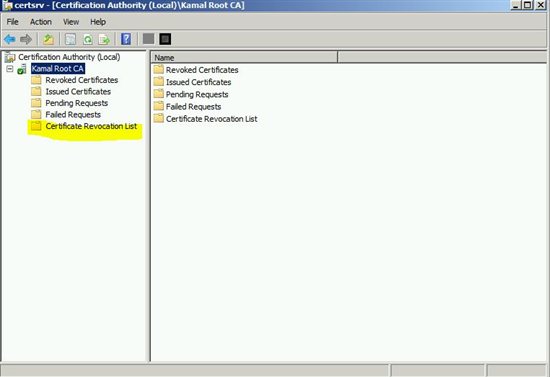Click the Refresh toolbar icon
550x377 pixels.
coord(88,39)
